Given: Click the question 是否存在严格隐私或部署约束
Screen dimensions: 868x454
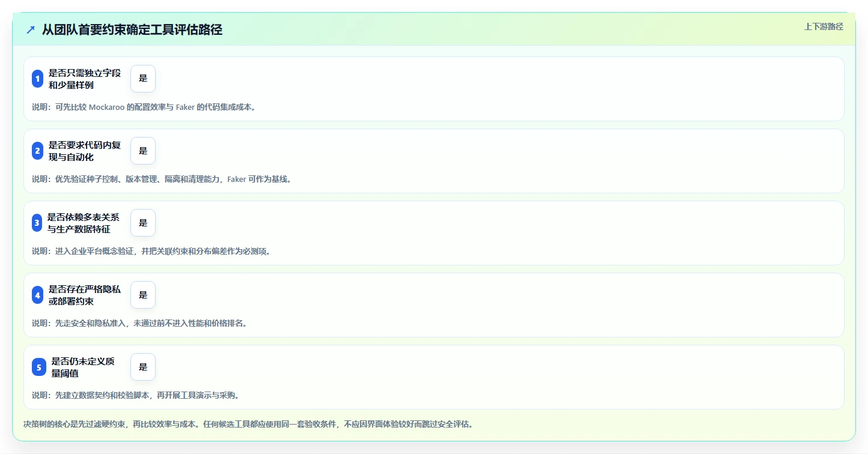Looking at the screenshot, I should point(85,295).
